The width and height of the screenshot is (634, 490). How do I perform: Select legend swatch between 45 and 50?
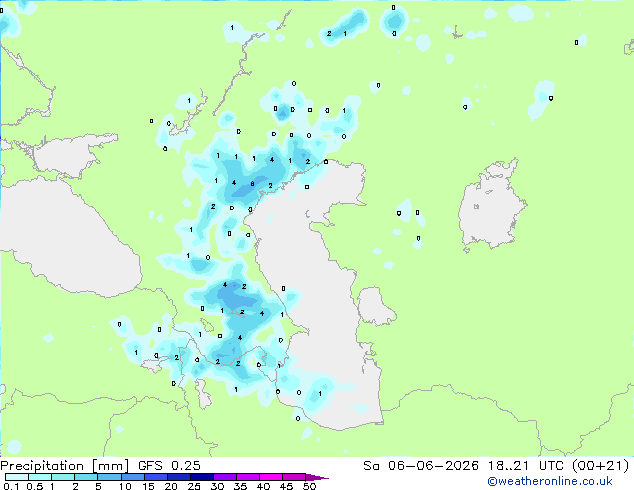click(x=294, y=477)
